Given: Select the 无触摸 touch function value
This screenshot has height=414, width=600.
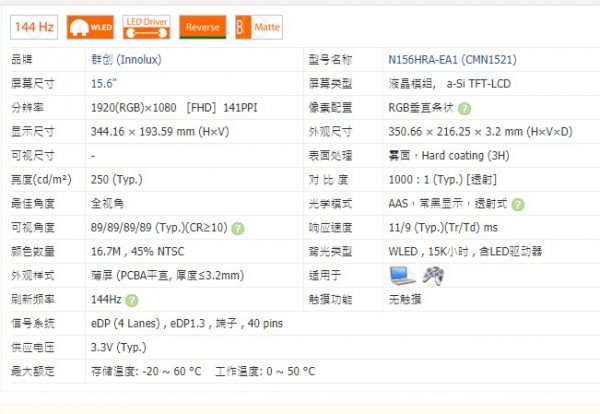Looking at the screenshot, I should pyautogui.click(x=405, y=299).
